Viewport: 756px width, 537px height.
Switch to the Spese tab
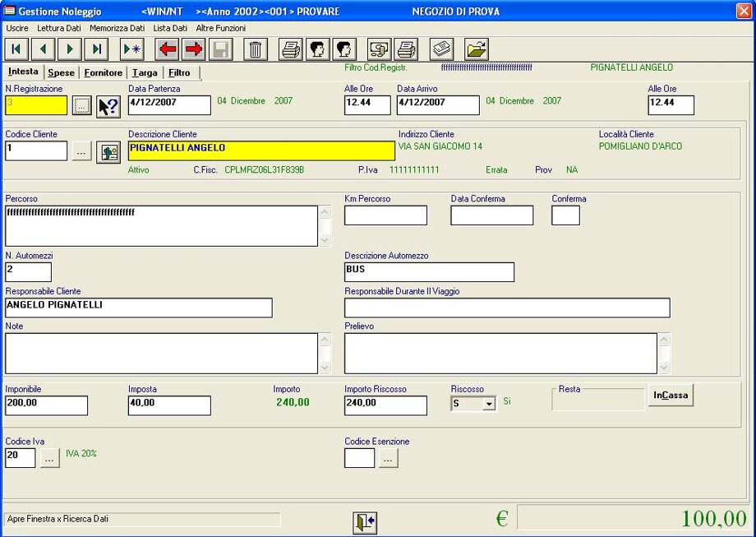click(x=61, y=73)
